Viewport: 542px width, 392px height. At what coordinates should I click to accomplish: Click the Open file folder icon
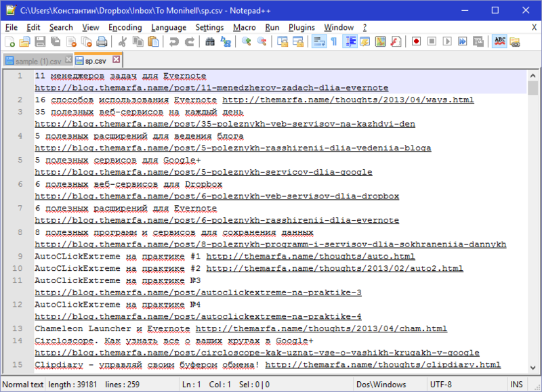24,42
